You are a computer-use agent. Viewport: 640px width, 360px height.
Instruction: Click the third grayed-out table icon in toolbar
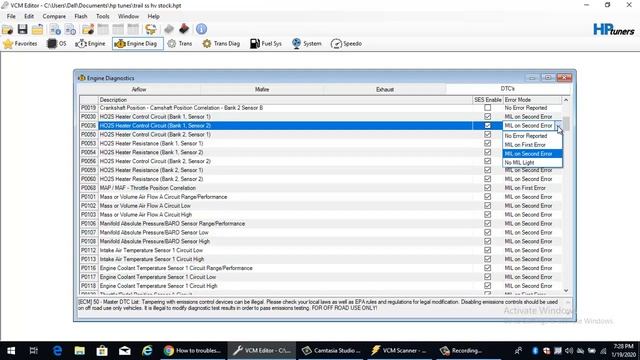(133, 29)
